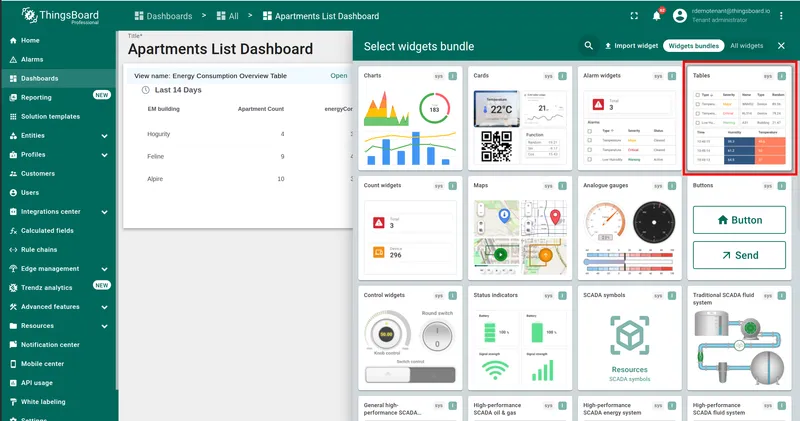Open Calculated fields in sidebar
The height and width of the screenshot is (421, 800).
coord(58,231)
